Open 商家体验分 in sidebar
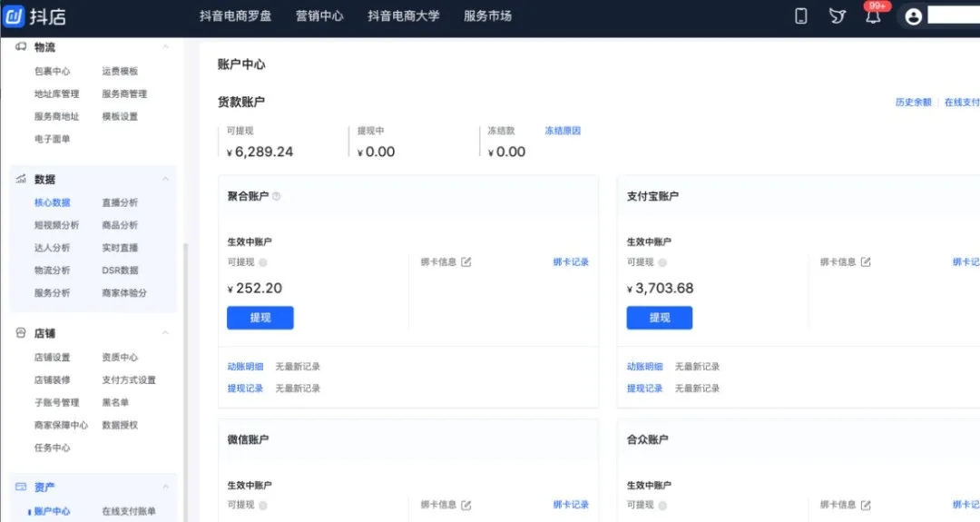This screenshot has width=980, height=522. point(124,292)
